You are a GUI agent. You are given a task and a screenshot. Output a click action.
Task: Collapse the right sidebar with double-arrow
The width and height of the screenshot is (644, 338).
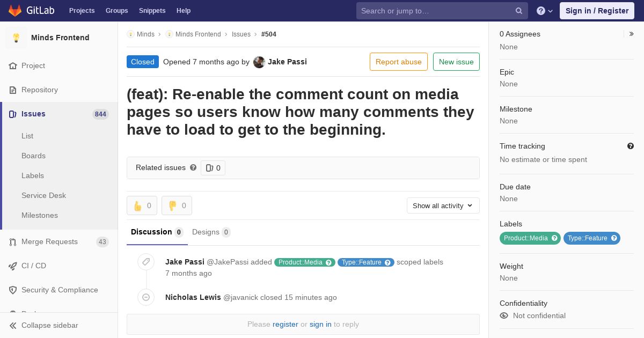(631, 34)
